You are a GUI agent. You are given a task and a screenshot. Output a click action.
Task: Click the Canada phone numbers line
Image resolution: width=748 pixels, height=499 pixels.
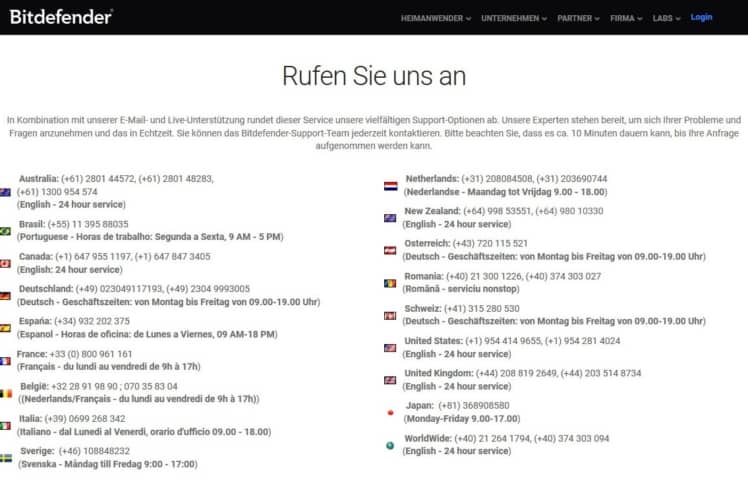coord(114,257)
